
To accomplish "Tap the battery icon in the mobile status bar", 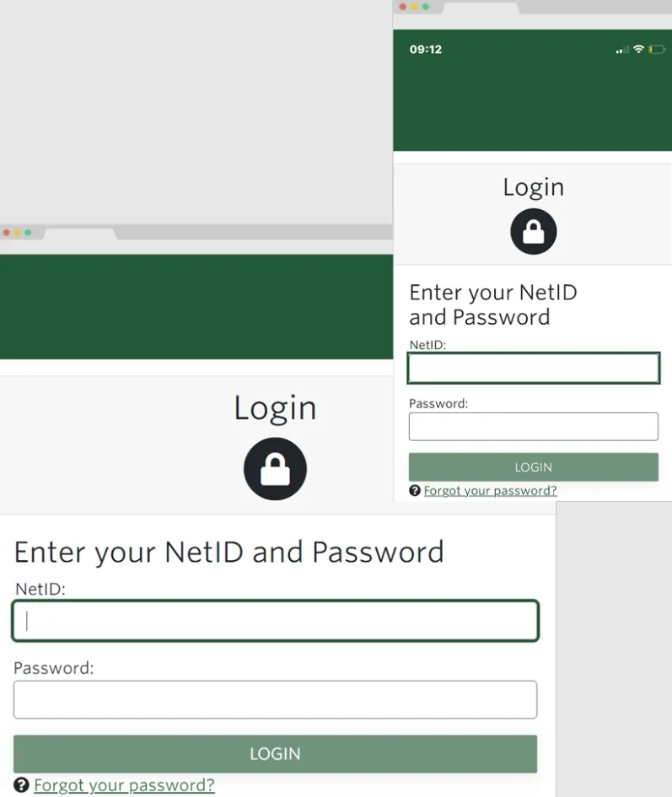I will tap(657, 50).
